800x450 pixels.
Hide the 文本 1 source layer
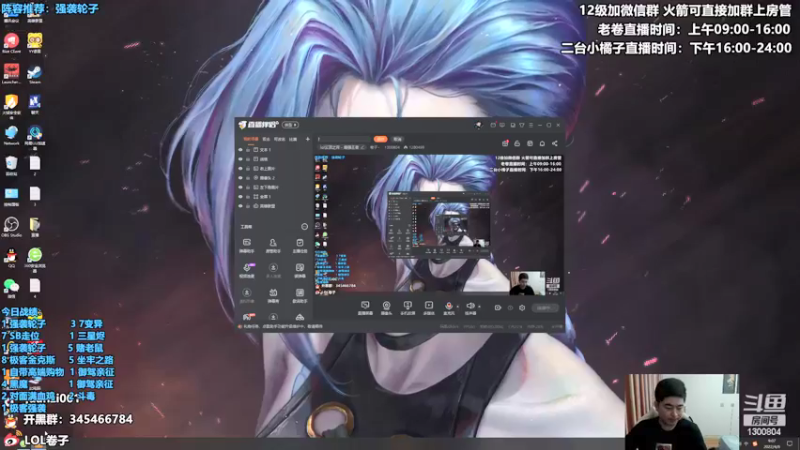click(x=240, y=150)
